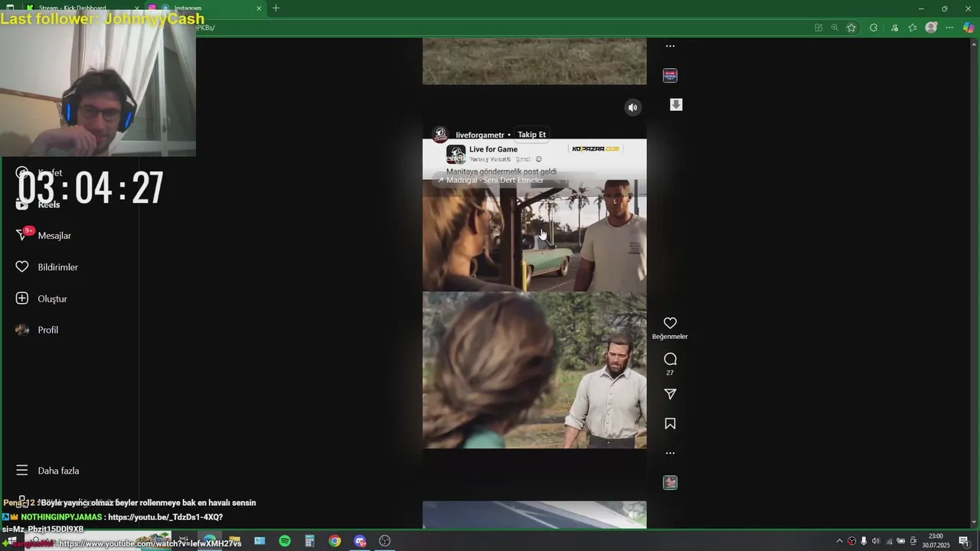Open the network Wi-Fi icon in the tray

888,541
